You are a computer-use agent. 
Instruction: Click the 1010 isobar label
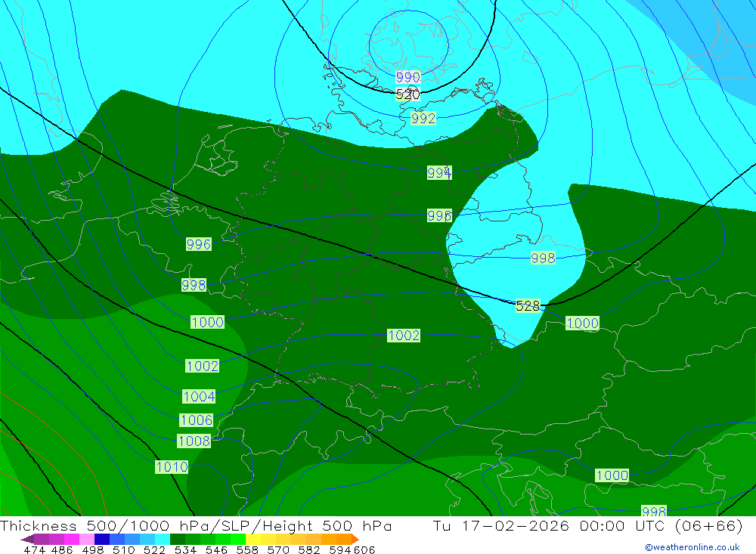tap(172, 467)
